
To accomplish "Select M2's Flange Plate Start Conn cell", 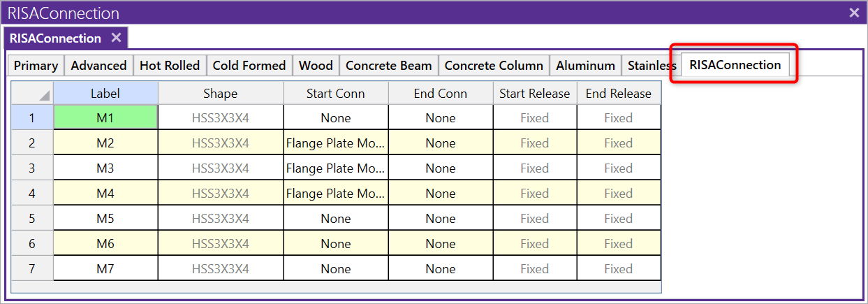I will pyautogui.click(x=336, y=143).
